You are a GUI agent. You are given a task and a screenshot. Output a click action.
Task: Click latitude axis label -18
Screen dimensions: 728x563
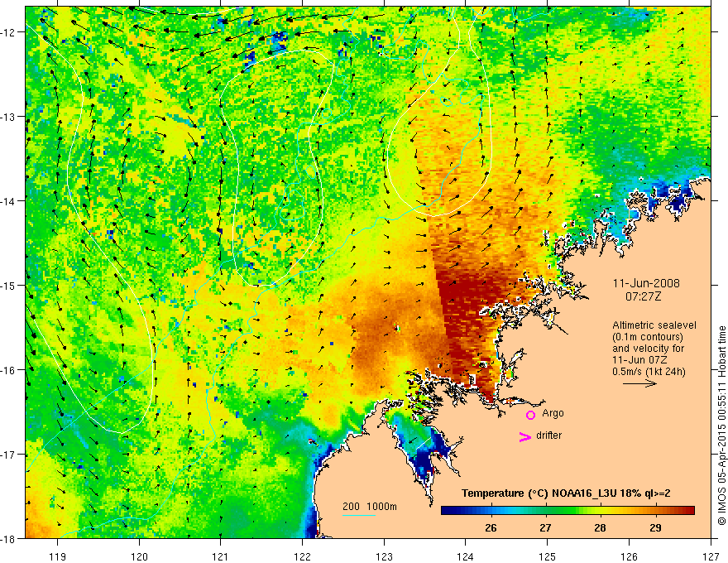(x=9, y=539)
